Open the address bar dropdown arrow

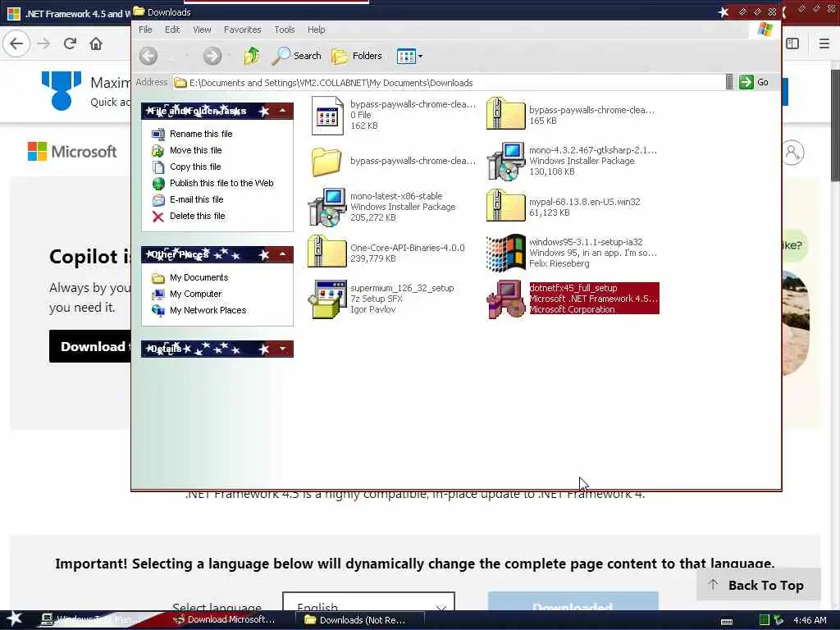point(729,82)
